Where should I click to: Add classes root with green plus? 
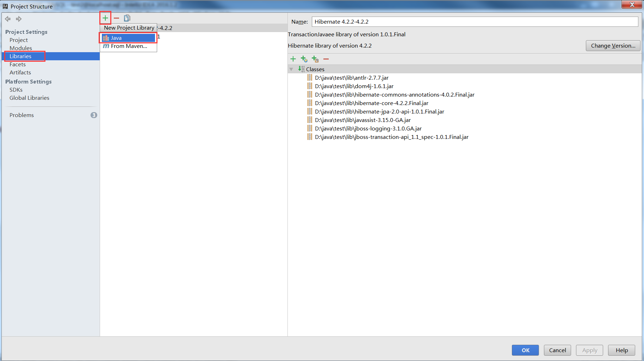coord(293,59)
